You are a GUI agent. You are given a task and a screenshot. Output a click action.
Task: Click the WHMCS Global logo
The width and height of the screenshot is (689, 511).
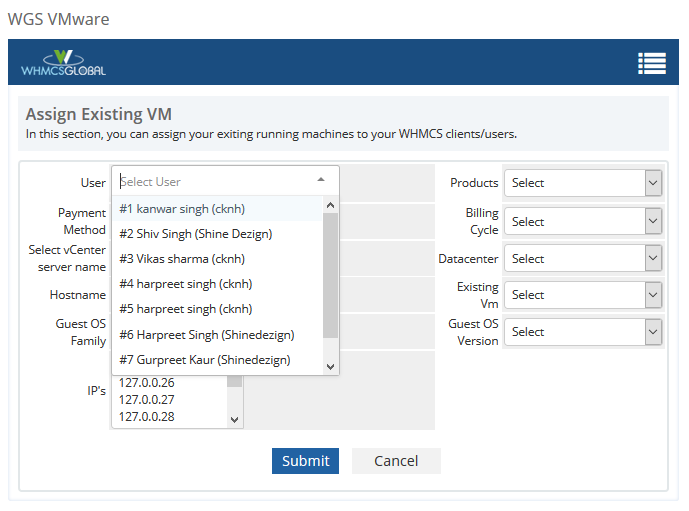64,64
